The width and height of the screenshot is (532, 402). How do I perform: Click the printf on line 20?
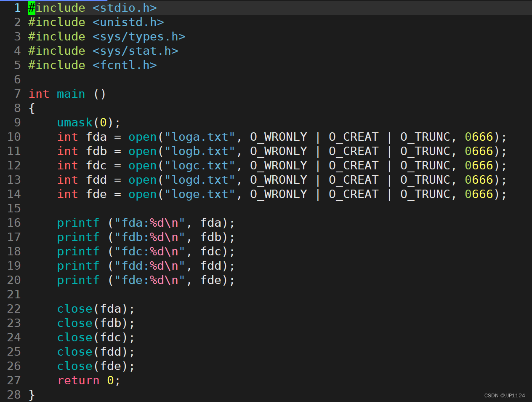pyautogui.click(x=78, y=280)
